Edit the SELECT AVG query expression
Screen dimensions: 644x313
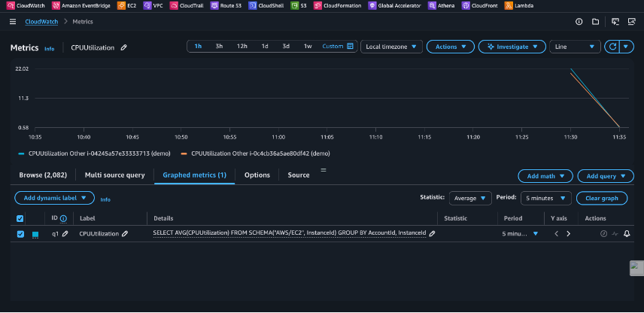(432, 234)
